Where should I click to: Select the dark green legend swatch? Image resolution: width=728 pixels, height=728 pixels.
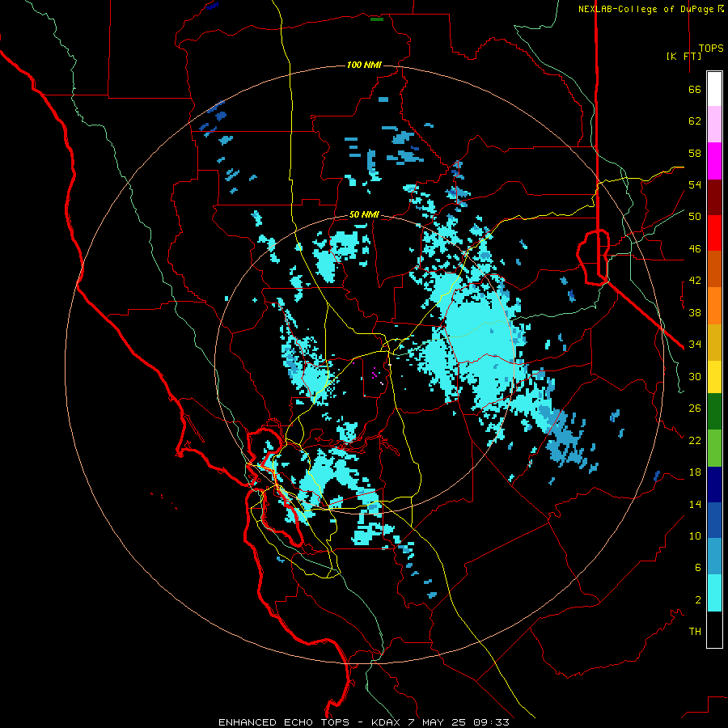[714, 412]
